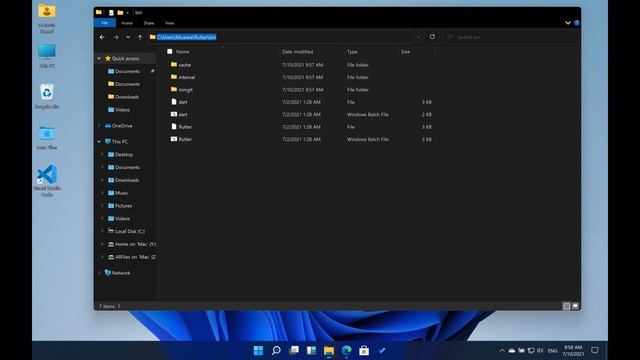Screen dimensions: 640x360
Task: Click Properties icon in title bar toolbar
Action: (111, 13)
